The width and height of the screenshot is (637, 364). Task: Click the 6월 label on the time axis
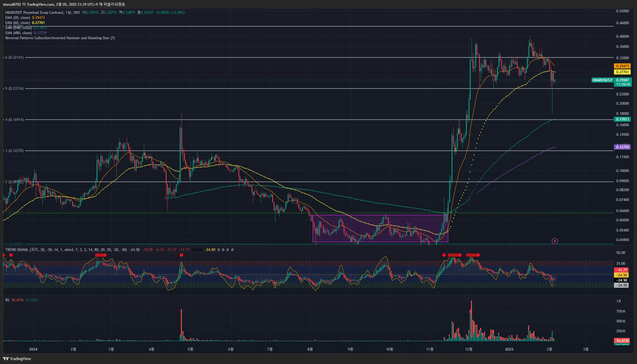(231, 349)
